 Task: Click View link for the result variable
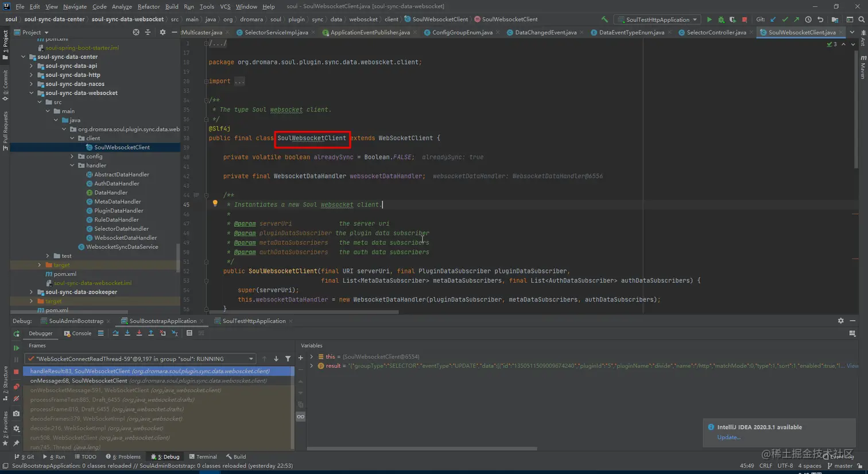pyautogui.click(x=852, y=366)
